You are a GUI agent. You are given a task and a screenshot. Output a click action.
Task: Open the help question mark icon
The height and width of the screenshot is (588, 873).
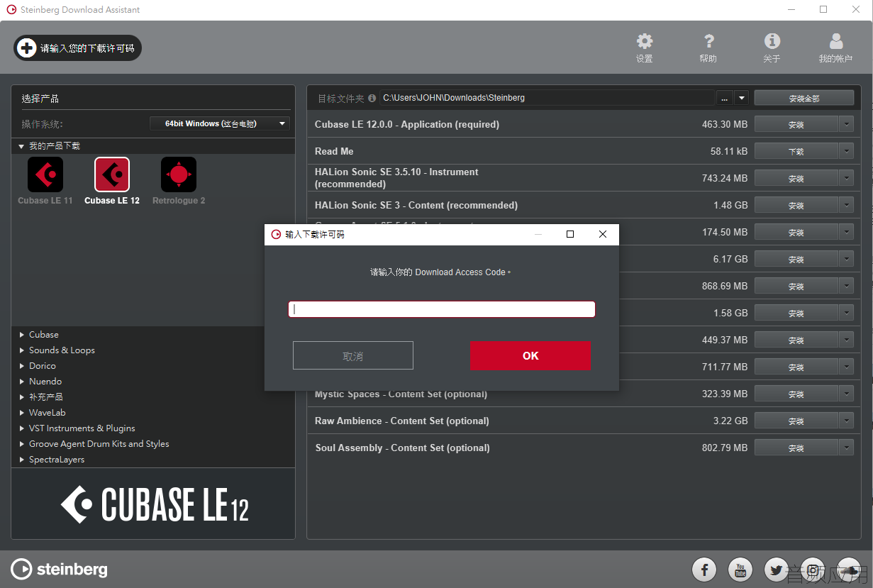708,41
